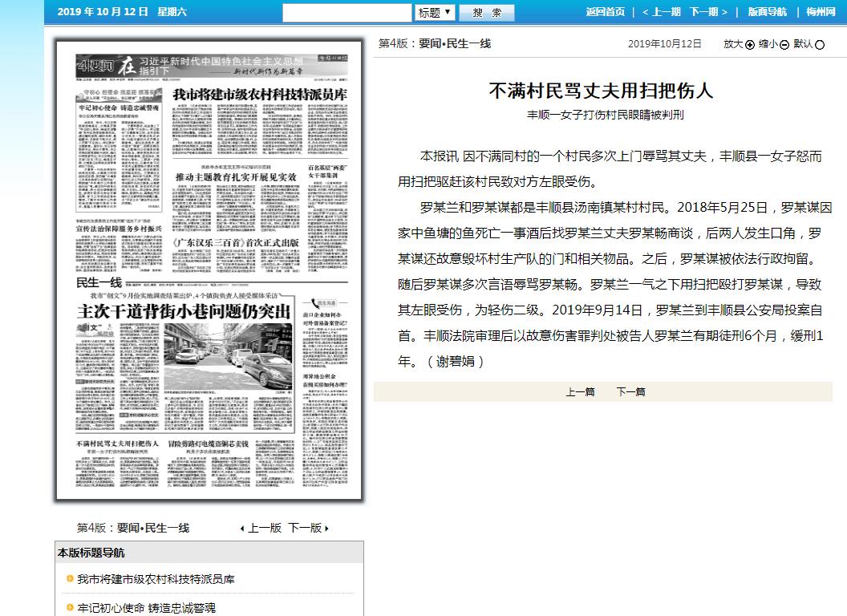
Task: Open previous page 上一版 below the thumbnail
Action: [x=265, y=528]
